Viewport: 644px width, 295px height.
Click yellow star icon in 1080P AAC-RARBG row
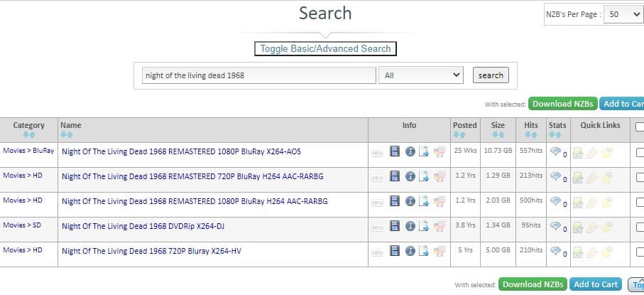tap(606, 202)
